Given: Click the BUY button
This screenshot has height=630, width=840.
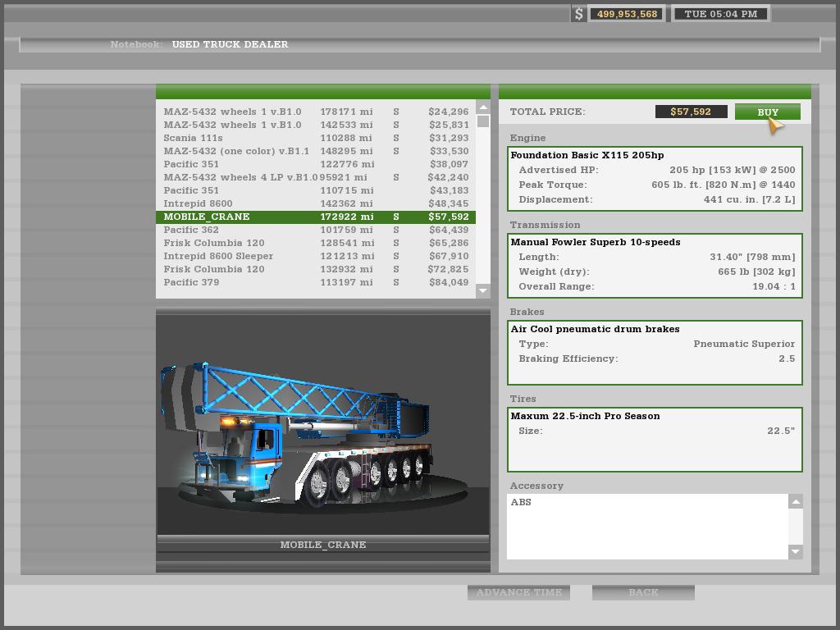Looking at the screenshot, I should (767, 112).
